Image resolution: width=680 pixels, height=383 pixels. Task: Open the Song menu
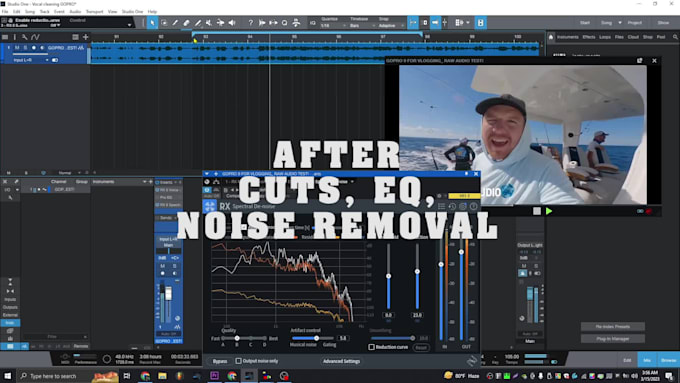[x=30, y=12]
